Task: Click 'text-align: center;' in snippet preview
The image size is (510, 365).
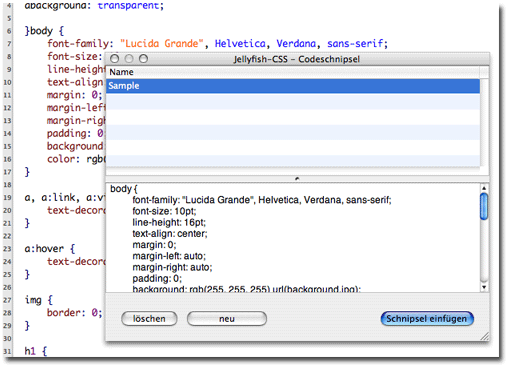Action: coord(170,234)
